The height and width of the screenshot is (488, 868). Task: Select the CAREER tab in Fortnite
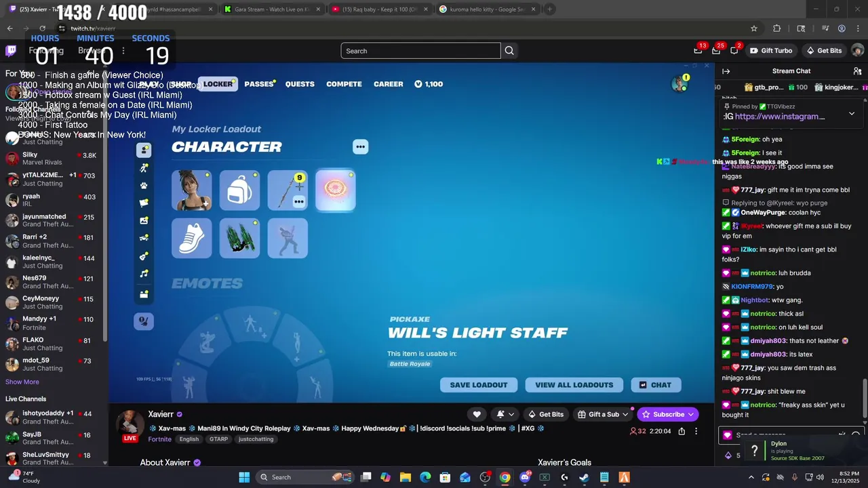point(389,84)
